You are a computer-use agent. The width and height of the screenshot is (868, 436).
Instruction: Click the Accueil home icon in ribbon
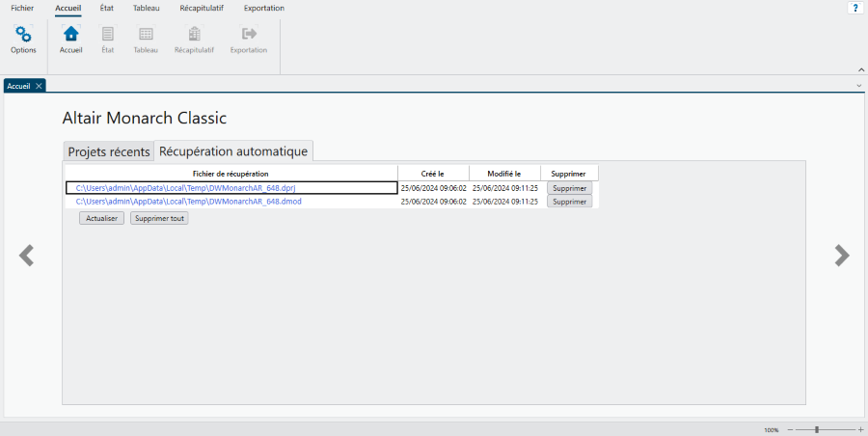pyautogui.click(x=70, y=35)
